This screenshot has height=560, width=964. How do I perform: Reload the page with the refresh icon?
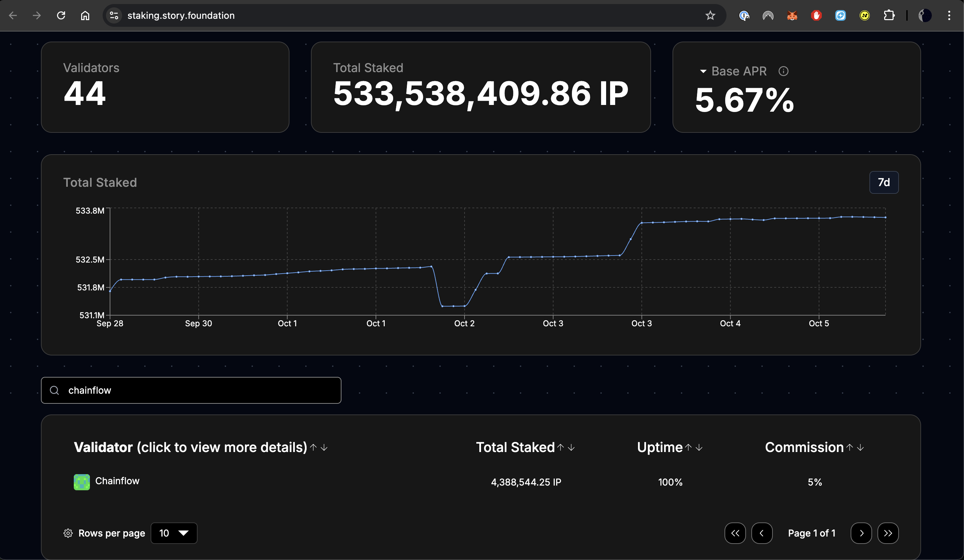(x=61, y=16)
